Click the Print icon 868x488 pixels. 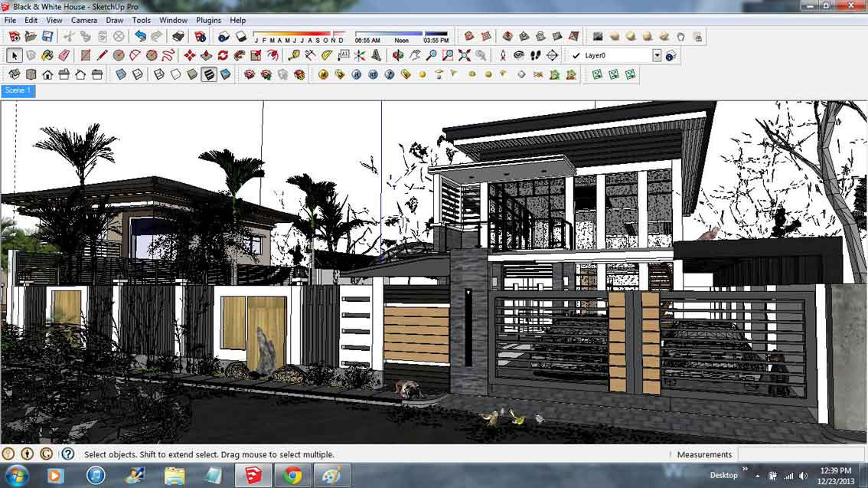(x=178, y=37)
